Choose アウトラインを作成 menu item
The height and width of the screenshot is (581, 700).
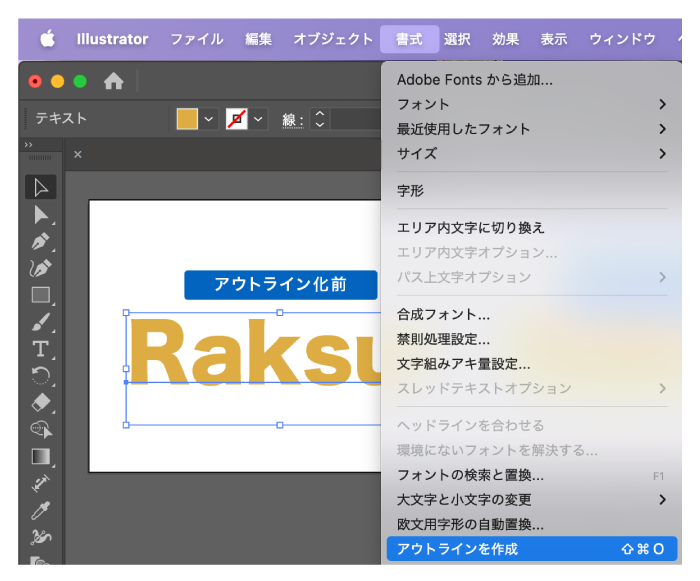[531, 549]
